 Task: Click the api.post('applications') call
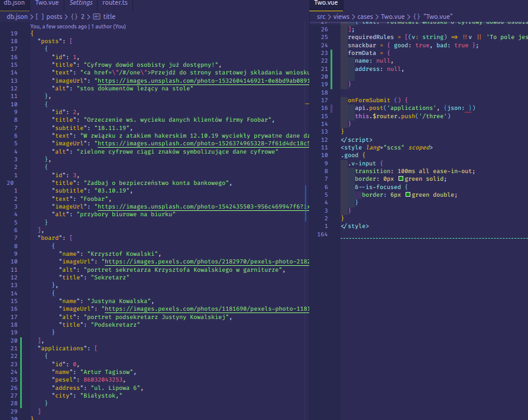click(x=415, y=108)
